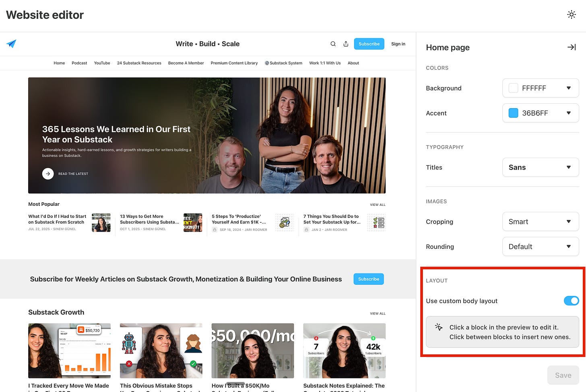The image size is (586, 392).
Task: Click View All beside Most Popular
Action: click(x=378, y=205)
